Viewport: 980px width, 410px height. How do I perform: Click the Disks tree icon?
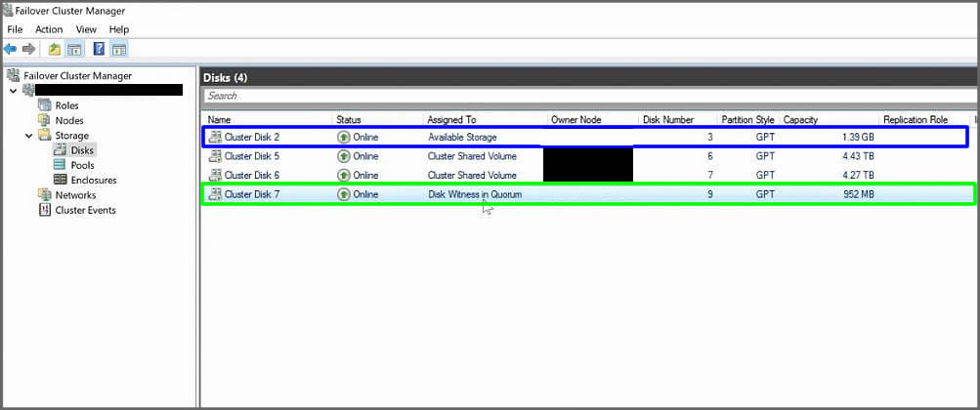click(60, 150)
